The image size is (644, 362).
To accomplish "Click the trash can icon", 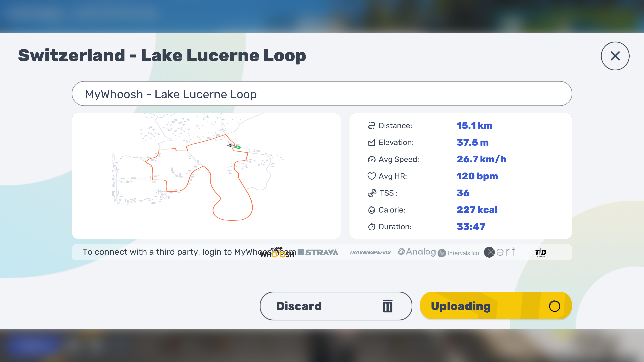I will click(388, 306).
